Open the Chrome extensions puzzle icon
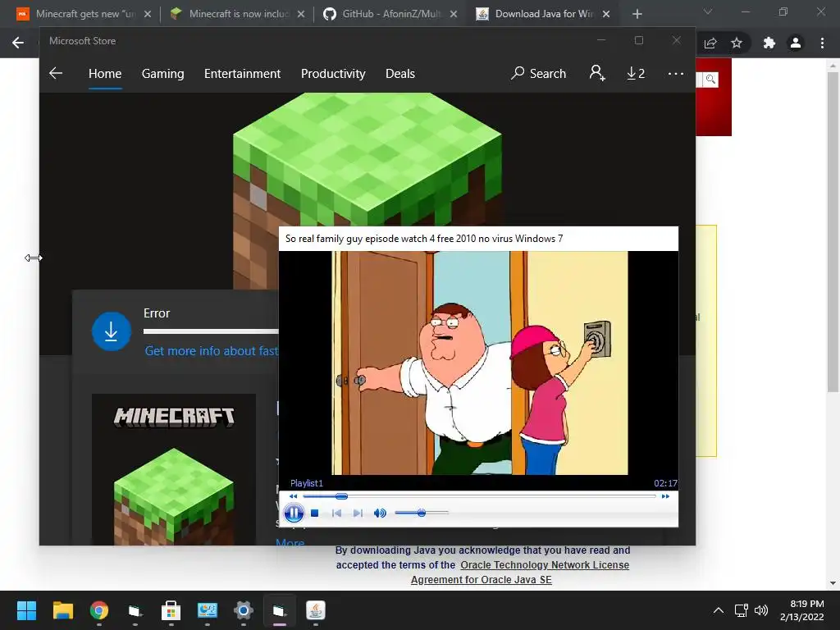 [769, 43]
